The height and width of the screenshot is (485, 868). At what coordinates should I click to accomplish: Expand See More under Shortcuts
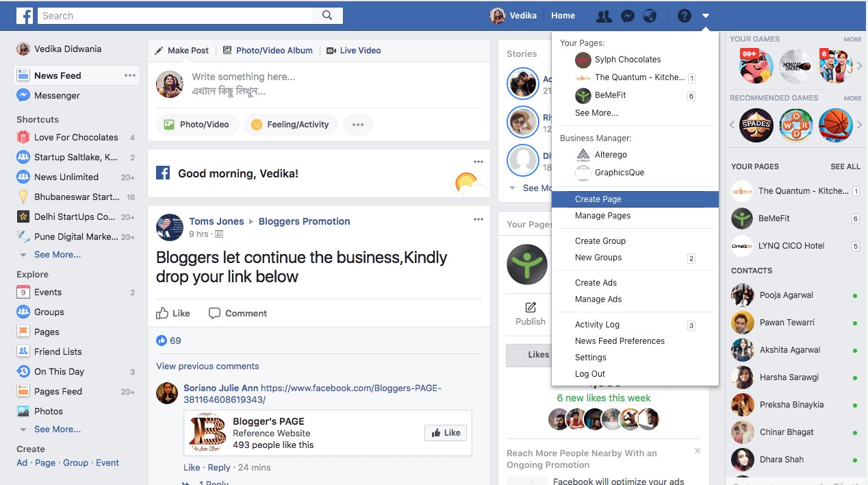click(57, 255)
